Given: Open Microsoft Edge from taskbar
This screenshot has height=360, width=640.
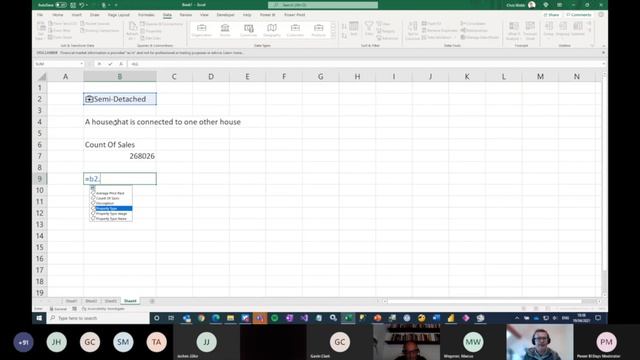Looking at the screenshot, I should [216, 318].
